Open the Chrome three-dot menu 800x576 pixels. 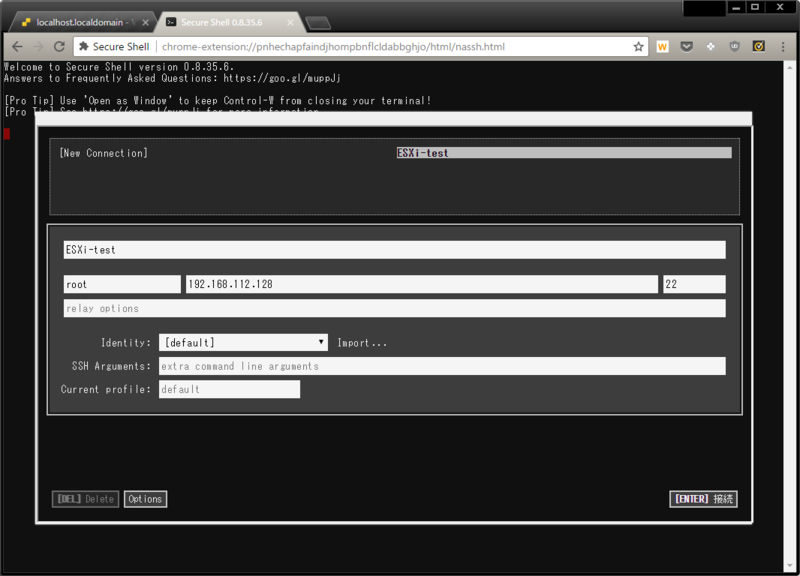(783, 47)
